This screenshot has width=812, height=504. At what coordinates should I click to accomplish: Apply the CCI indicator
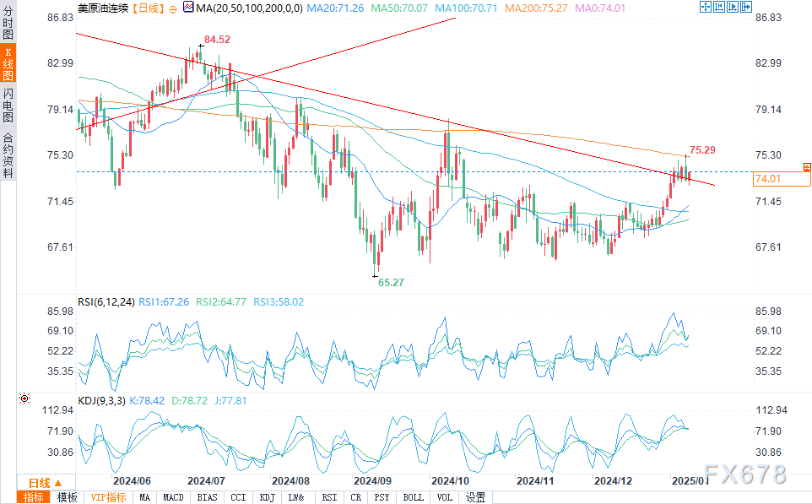tap(238, 497)
